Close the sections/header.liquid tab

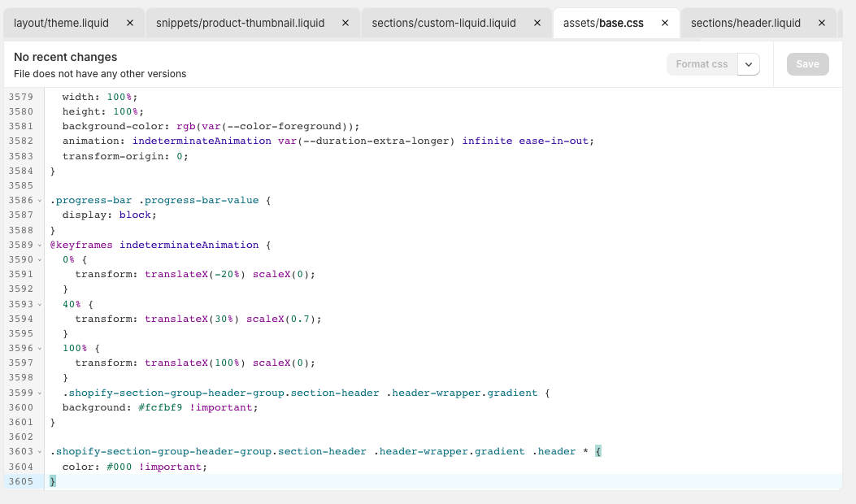[x=821, y=23]
